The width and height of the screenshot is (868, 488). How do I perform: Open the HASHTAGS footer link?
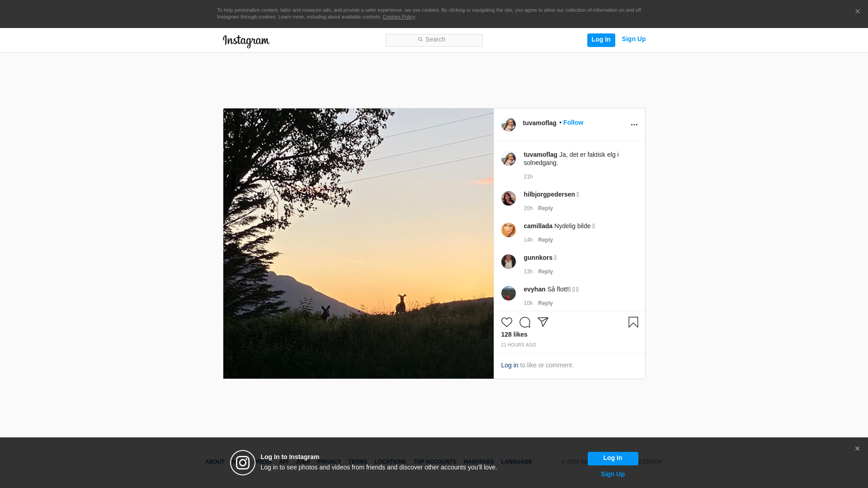(479, 462)
